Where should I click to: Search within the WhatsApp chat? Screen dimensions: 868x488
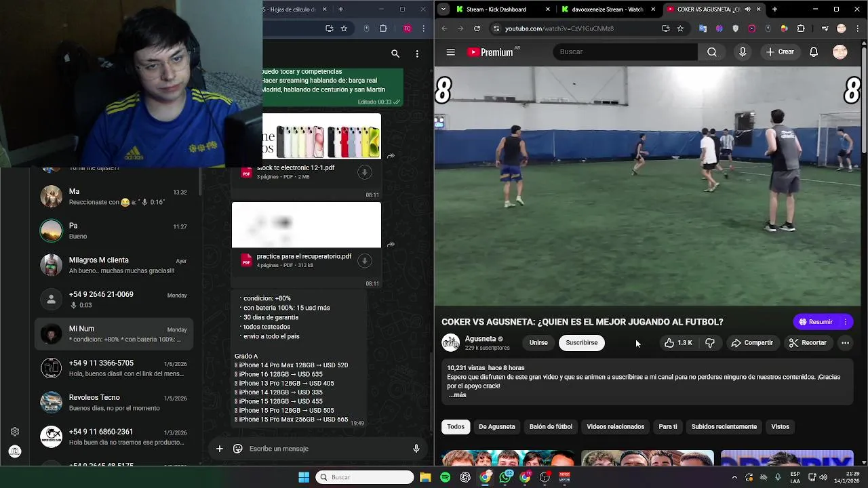(x=395, y=54)
